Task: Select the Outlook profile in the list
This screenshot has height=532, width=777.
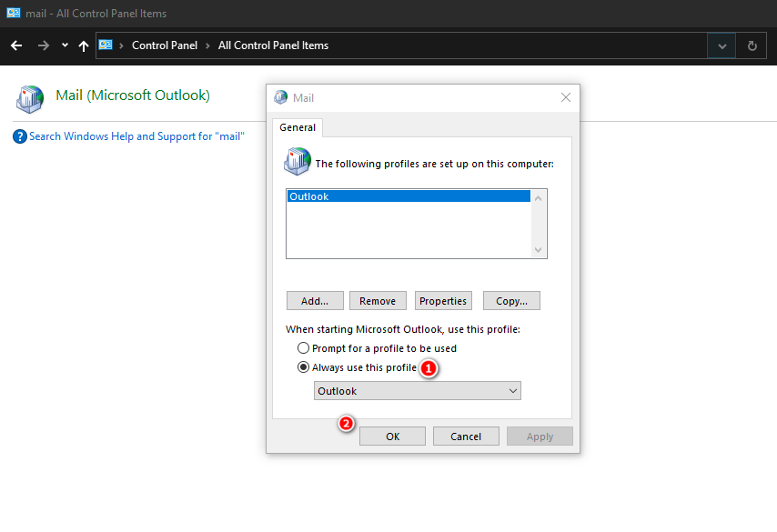Action: (x=364, y=196)
